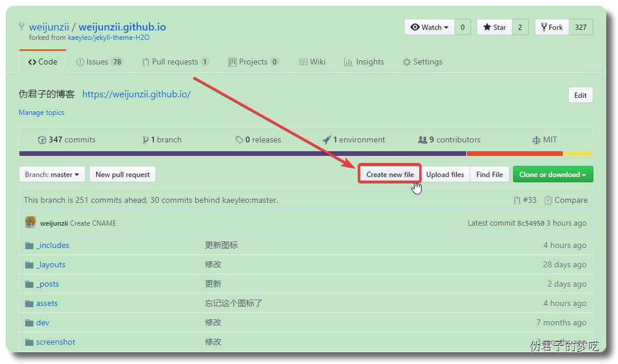Click the tag icon beside 0 releases
618x364 pixels.
tap(239, 140)
